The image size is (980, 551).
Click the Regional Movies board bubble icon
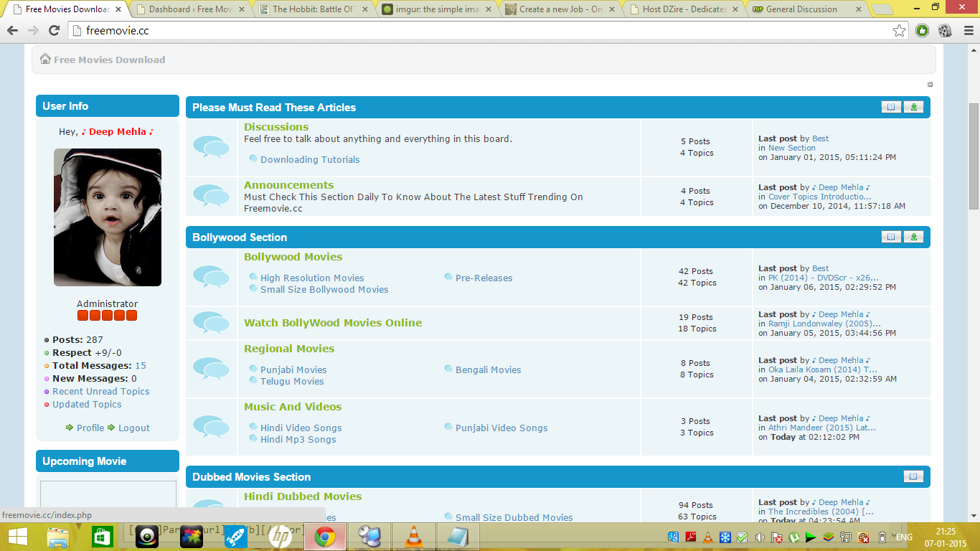[x=211, y=368]
